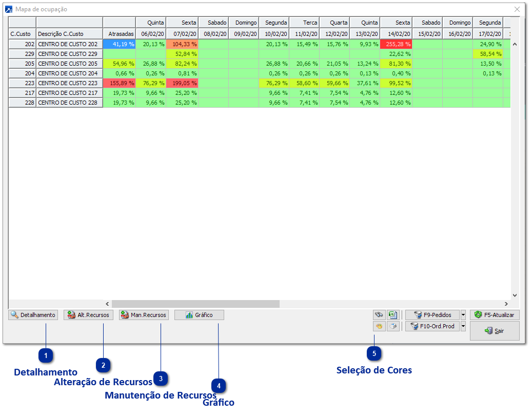Expand the F9-Pedidos dropdown arrow
The width and height of the screenshot is (532, 417).
coord(463,315)
